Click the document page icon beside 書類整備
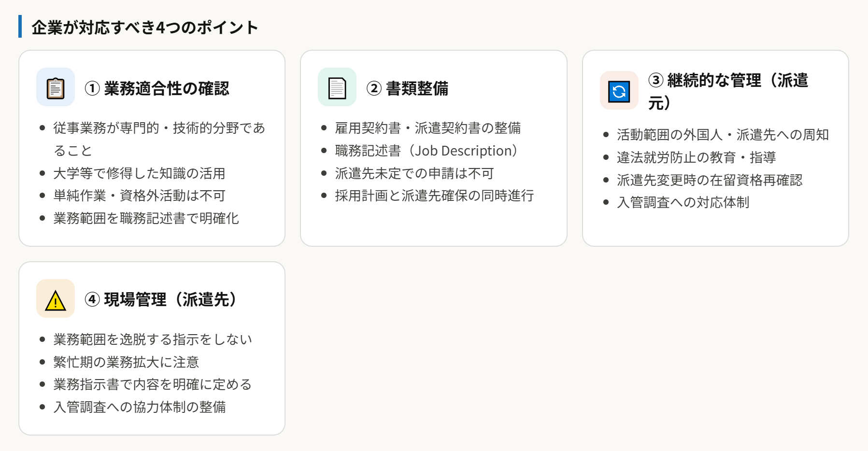Screen dimensions: 868x451 [337, 87]
